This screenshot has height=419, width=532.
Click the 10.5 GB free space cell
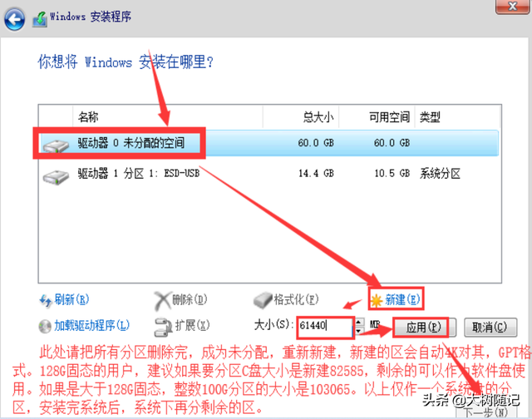click(x=392, y=174)
